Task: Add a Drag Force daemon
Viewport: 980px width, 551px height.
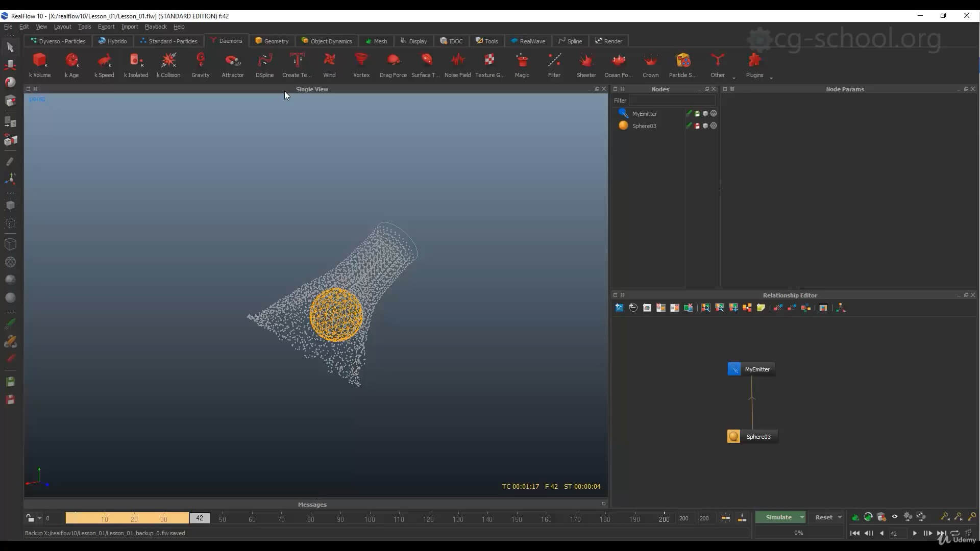Action: tap(394, 65)
